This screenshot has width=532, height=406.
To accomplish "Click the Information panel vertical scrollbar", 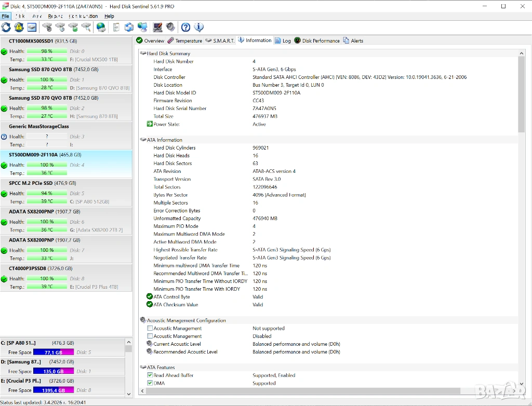I will [522, 208].
